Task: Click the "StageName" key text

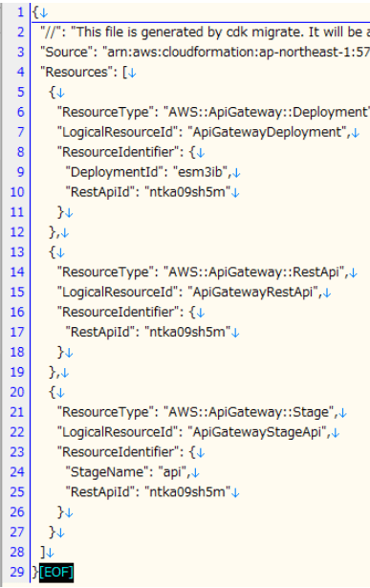Action: (x=107, y=471)
